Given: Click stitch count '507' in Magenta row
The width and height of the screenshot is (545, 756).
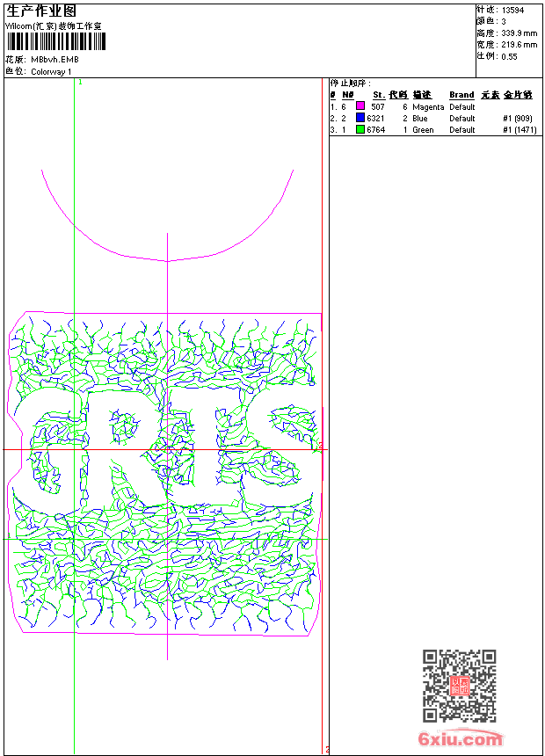Looking at the screenshot, I should coord(378,106).
